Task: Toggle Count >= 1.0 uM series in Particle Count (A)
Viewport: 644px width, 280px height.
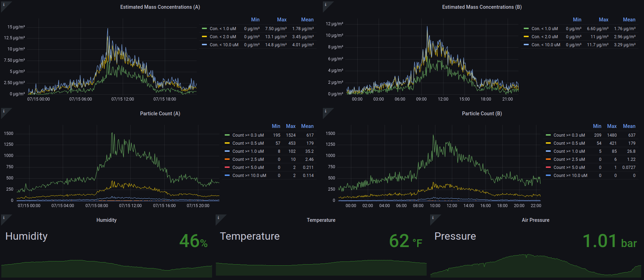Action: [248, 151]
